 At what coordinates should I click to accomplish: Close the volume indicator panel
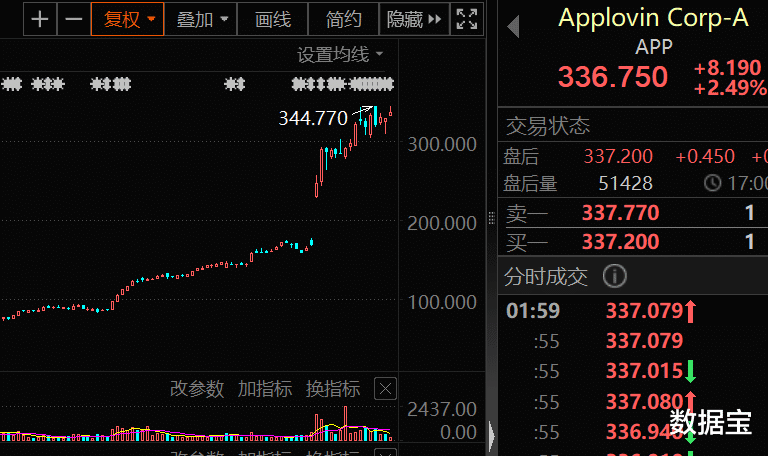coord(385,389)
